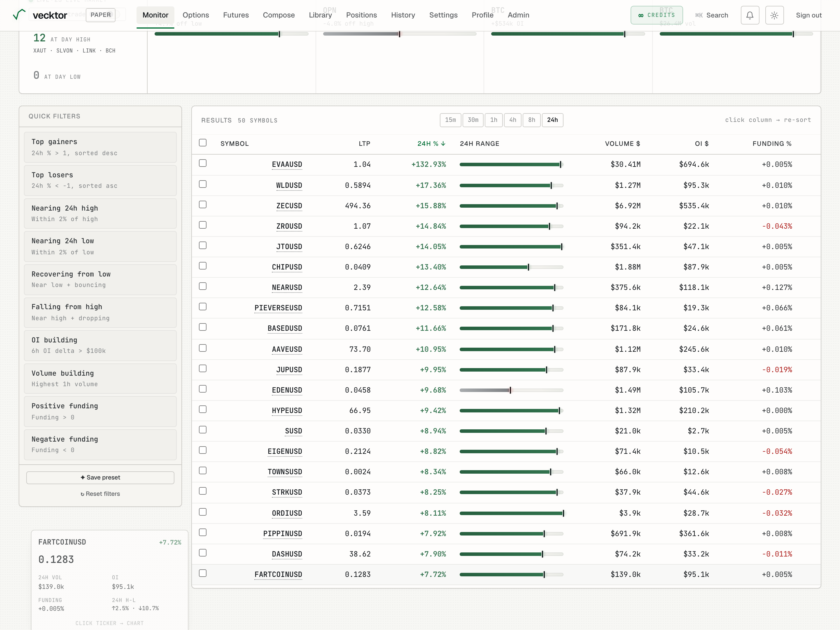Select the 1h timeframe tab
The image size is (840, 630).
pos(494,120)
